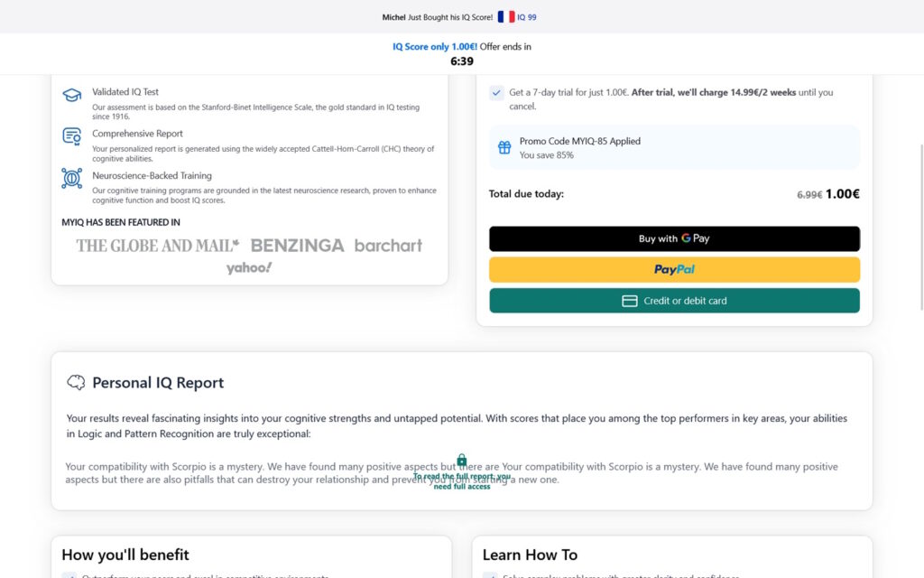Image resolution: width=924 pixels, height=578 pixels.
Task: Click the Comprehensive Report certificate icon
Action: pos(72,136)
